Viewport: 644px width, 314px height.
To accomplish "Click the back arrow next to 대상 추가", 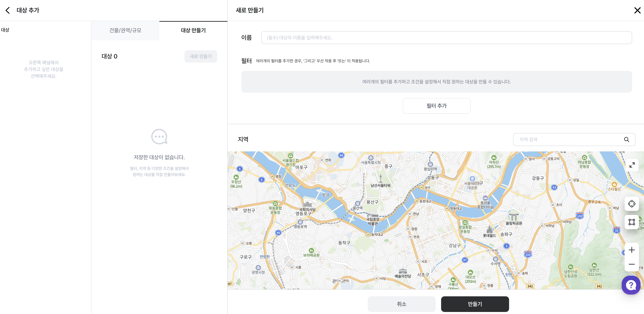I will [8, 10].
